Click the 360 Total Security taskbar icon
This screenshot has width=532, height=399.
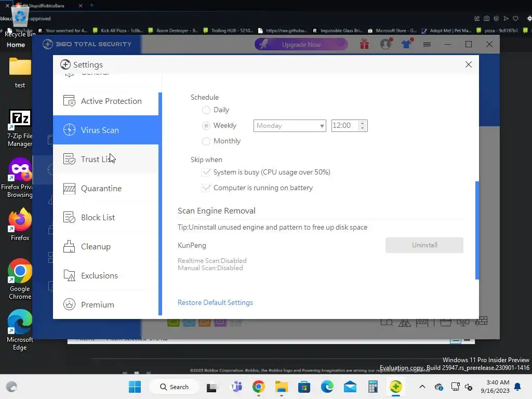395,387
